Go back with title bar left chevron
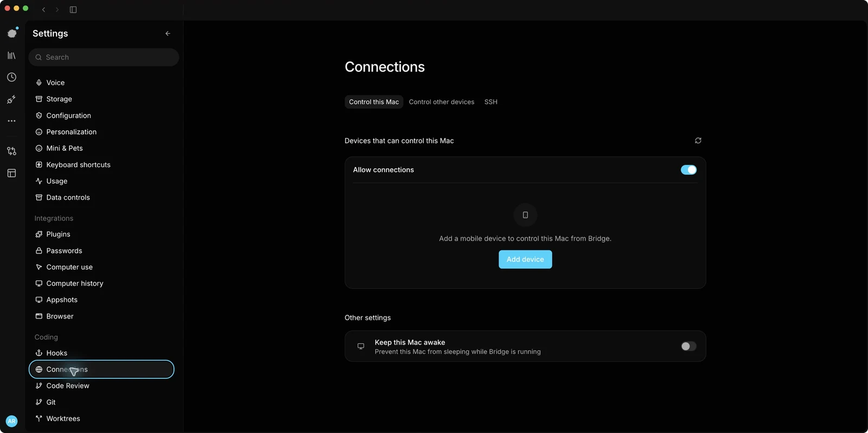 coord(43,10)
